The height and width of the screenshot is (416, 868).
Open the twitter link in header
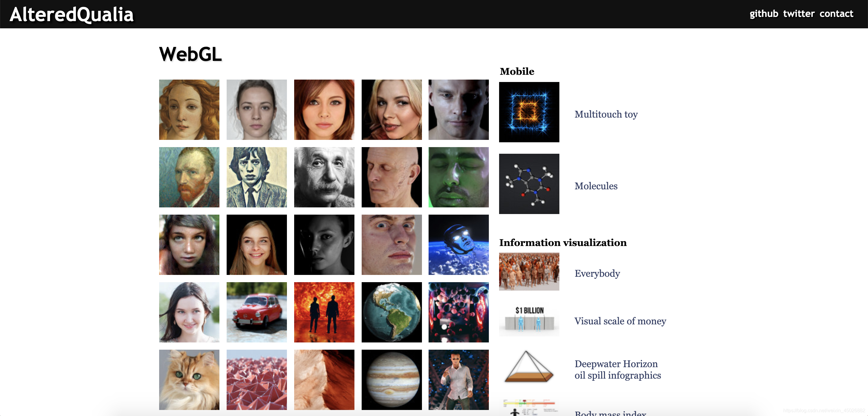click(x=799, y=14)
